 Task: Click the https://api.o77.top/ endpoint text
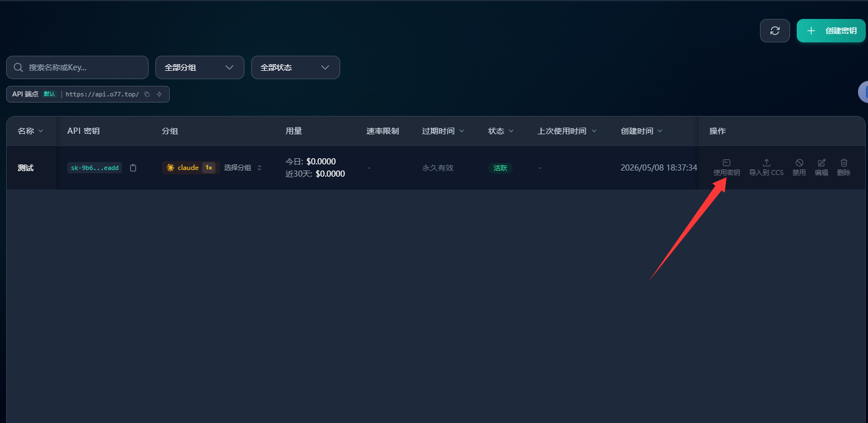click(102, 94)
